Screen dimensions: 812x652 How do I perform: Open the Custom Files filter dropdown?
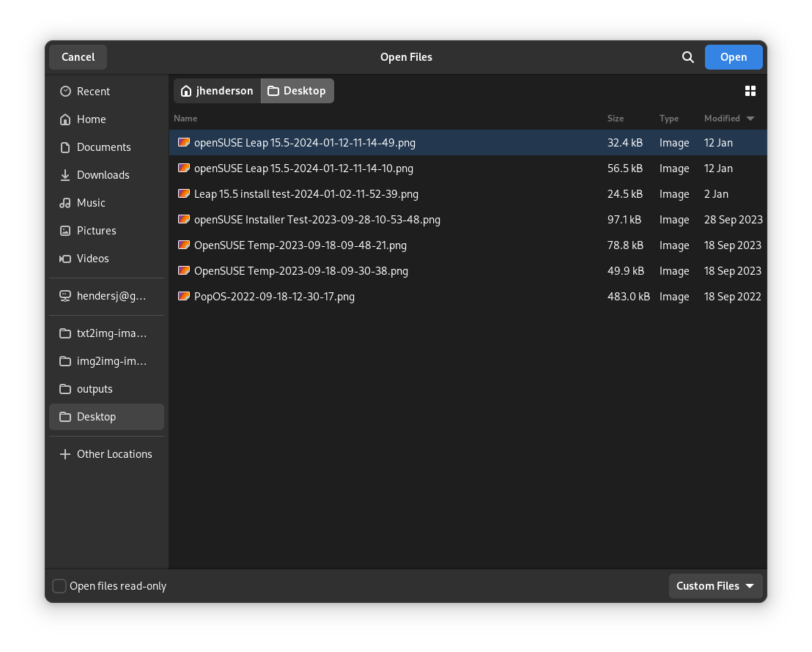(715, 585)
